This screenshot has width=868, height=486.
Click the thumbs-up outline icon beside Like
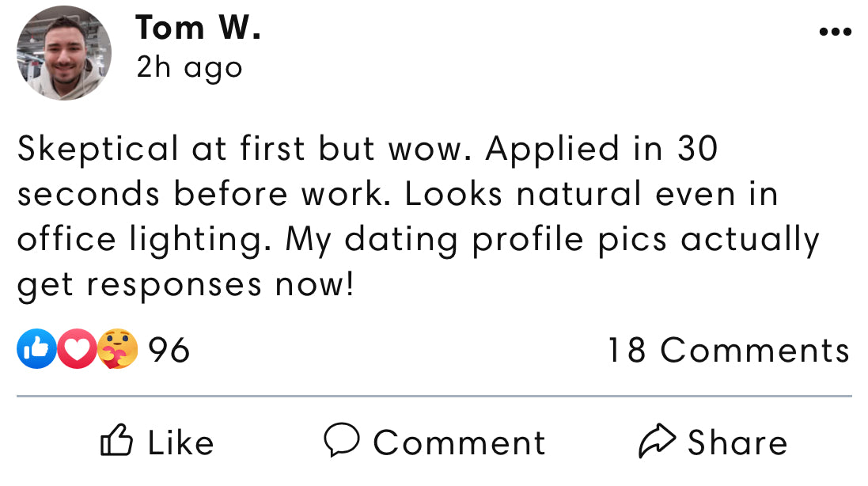point(116,442)
